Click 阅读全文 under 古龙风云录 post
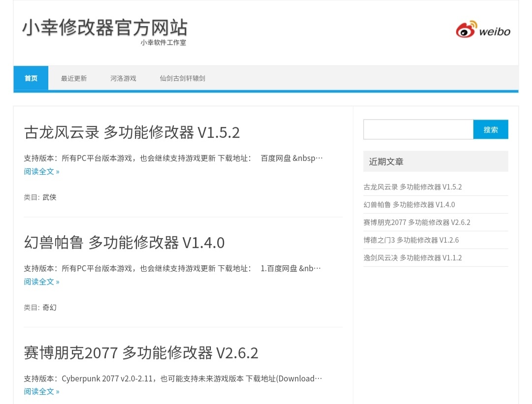 point(41,172)
